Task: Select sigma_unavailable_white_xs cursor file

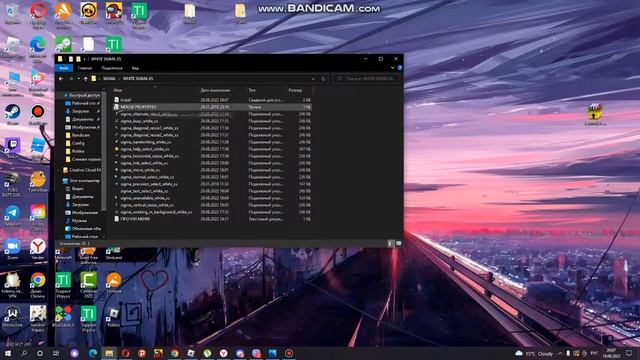Action: click(212, 198)
